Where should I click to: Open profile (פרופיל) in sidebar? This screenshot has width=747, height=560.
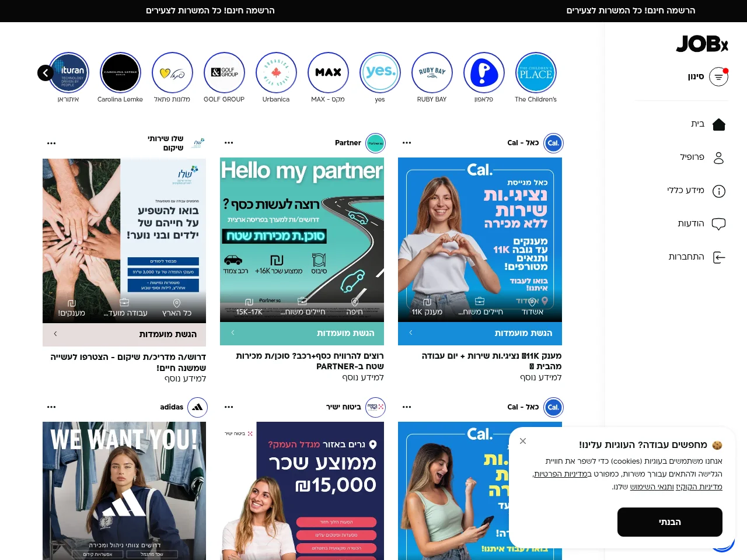[701, 157]
